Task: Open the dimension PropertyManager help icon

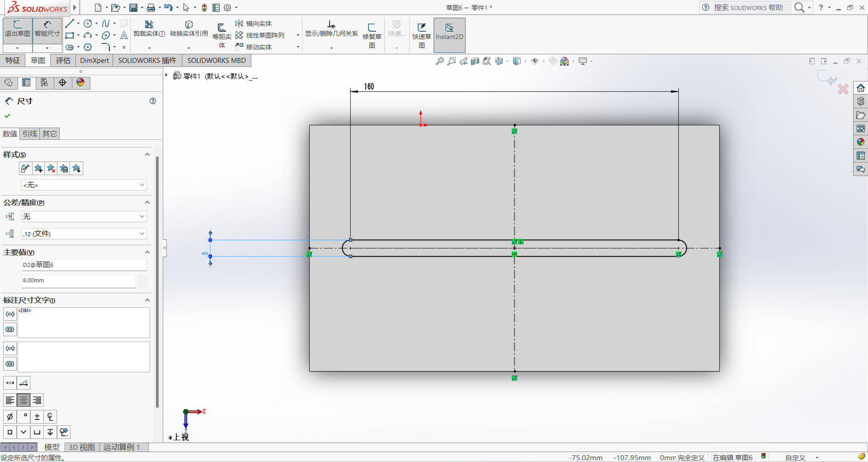Action: 153,101
